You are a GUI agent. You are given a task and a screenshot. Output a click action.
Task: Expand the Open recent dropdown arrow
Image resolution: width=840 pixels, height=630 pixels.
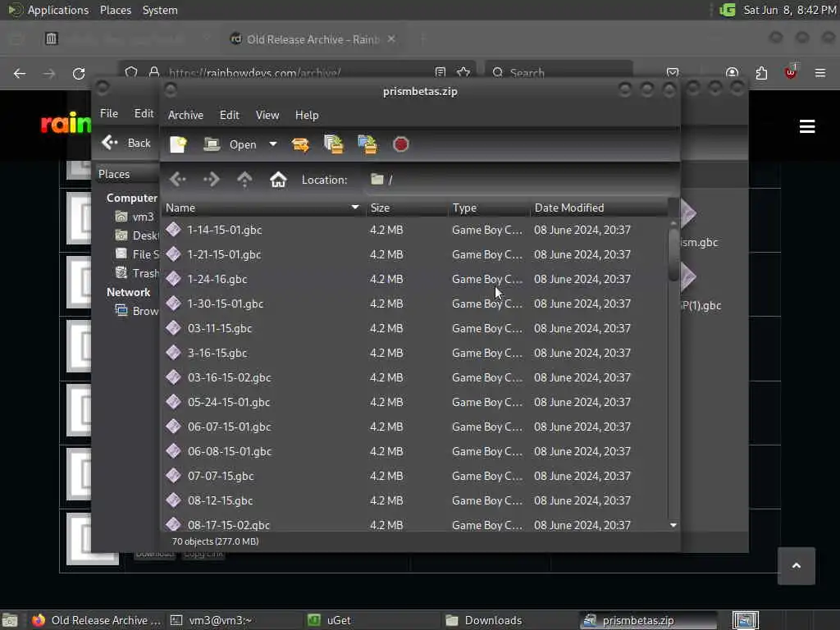272,144
